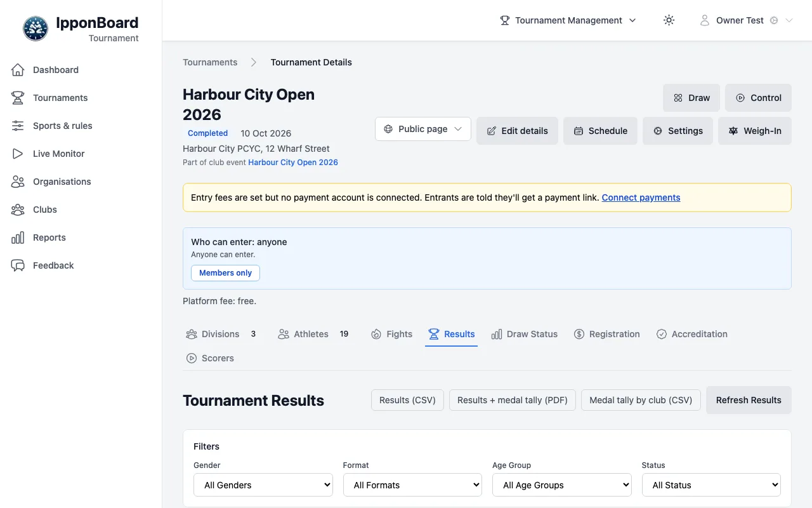Download Medal tally by club (CSV)

pyautogui.click(x=641, y=400)
